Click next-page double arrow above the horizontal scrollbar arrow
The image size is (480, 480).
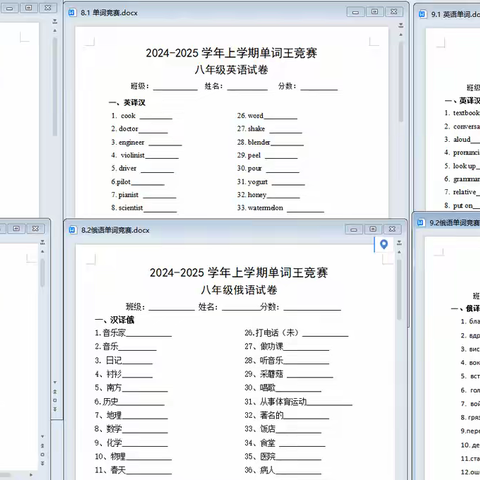(x=42, y=463)
